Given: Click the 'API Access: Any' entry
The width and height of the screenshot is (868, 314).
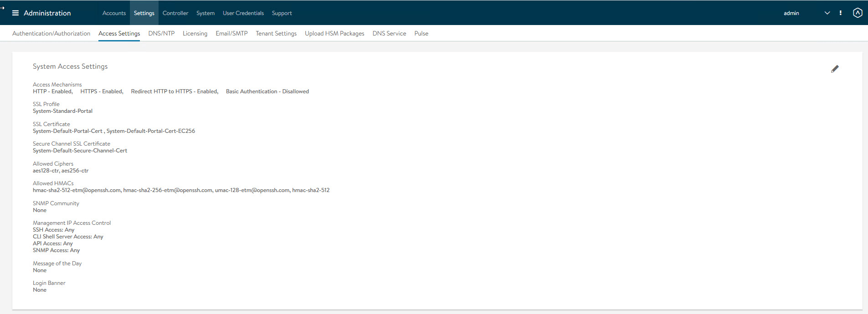Looking at the screenshot, I should coord(53,243).
